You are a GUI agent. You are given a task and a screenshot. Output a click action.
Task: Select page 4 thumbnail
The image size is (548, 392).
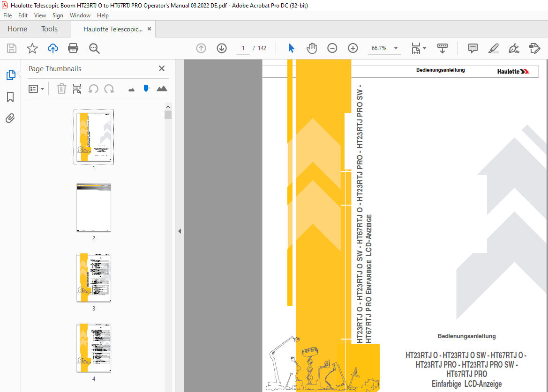pyautogui.click(x=94, y=348)
